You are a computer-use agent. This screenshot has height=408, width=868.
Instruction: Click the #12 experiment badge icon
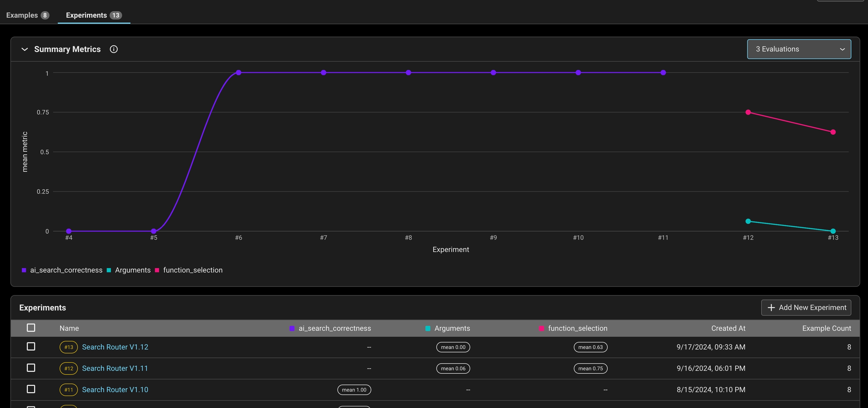coord(69,368)
